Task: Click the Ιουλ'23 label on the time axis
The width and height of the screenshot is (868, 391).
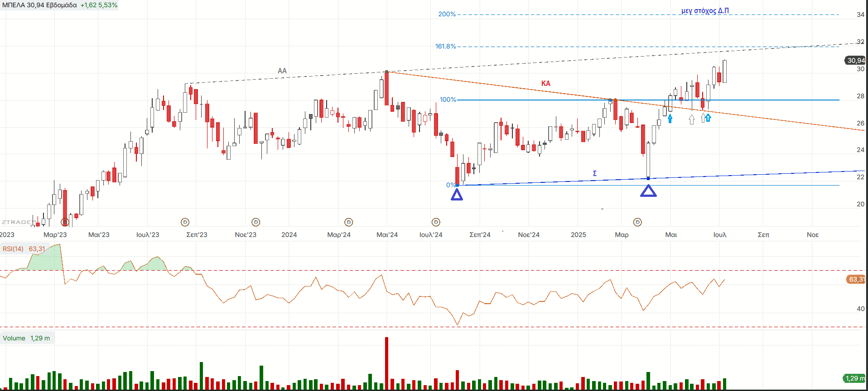Action: pyautogui.click(x=148, y=234)
